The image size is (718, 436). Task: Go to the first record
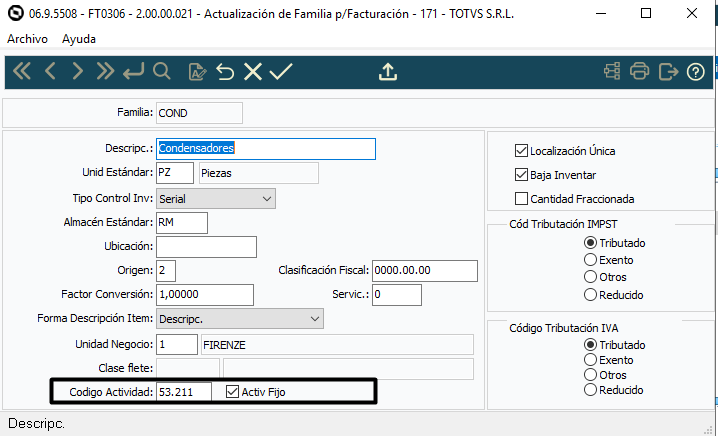point(22,72)
